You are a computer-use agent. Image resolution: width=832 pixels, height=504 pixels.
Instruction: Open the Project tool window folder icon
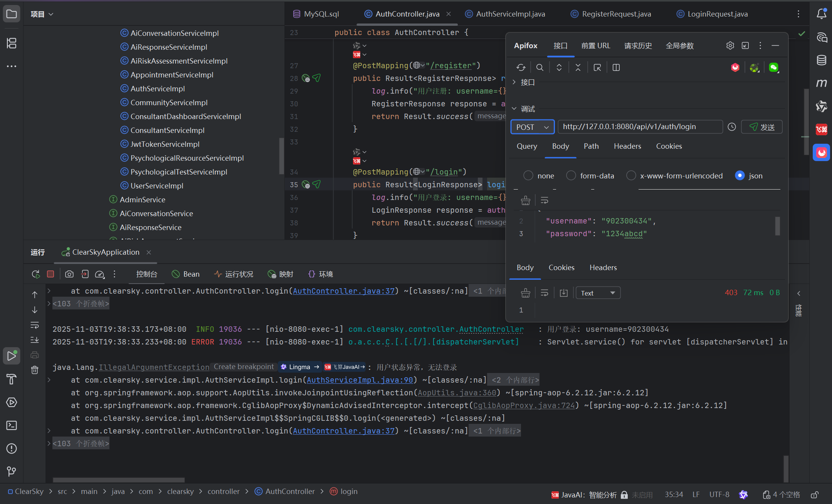[12, 14]
